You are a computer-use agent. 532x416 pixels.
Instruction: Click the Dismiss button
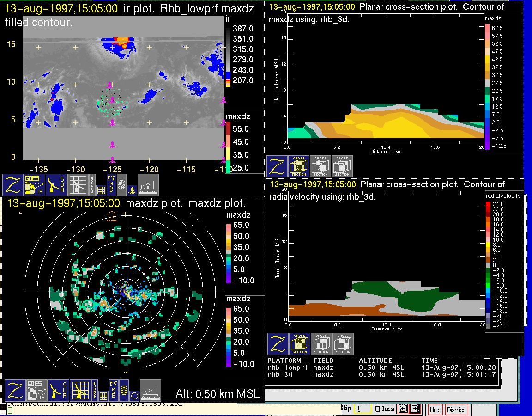456,410
